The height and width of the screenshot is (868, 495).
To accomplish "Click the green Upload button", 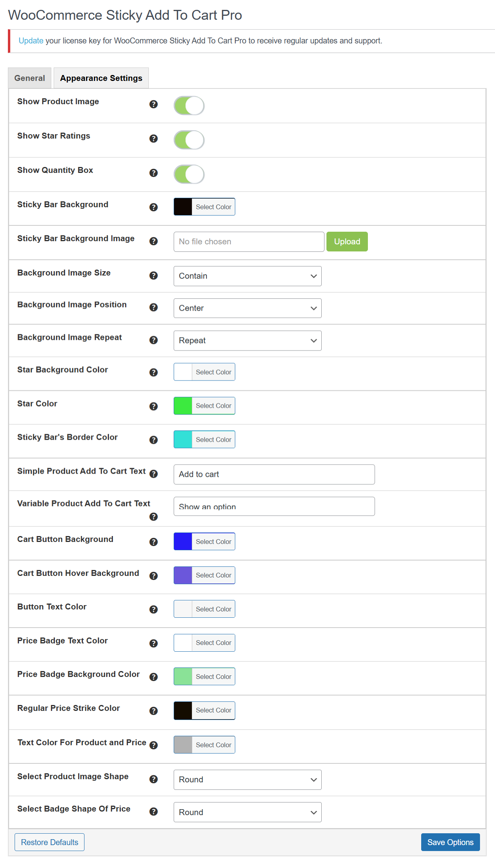I will coord(347,242).
